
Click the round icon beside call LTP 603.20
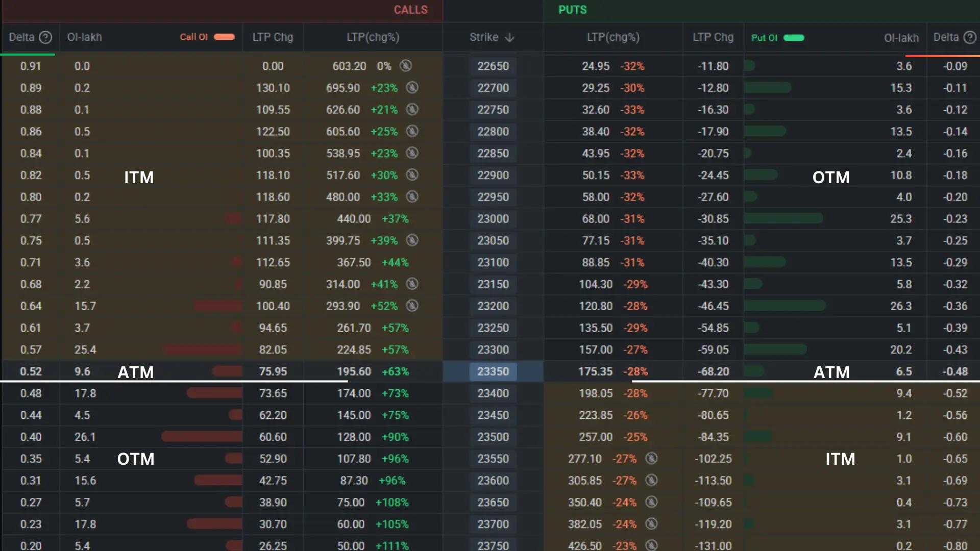click(406, 66)
